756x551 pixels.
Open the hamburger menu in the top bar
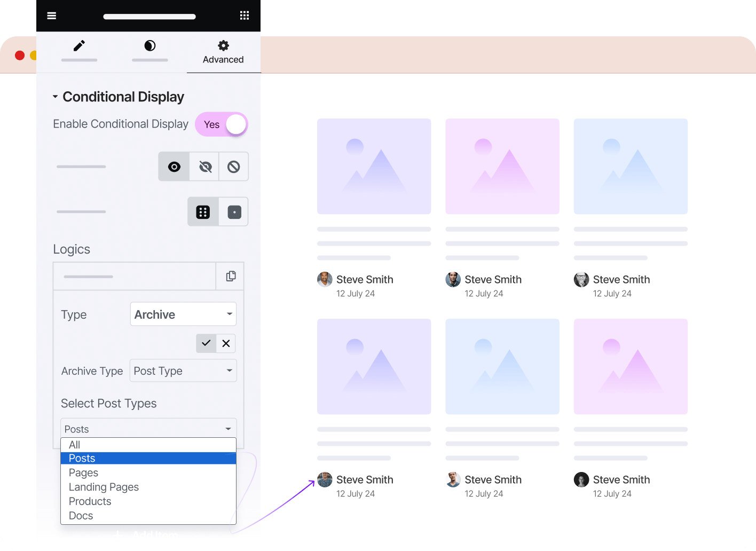coord(51,15)
